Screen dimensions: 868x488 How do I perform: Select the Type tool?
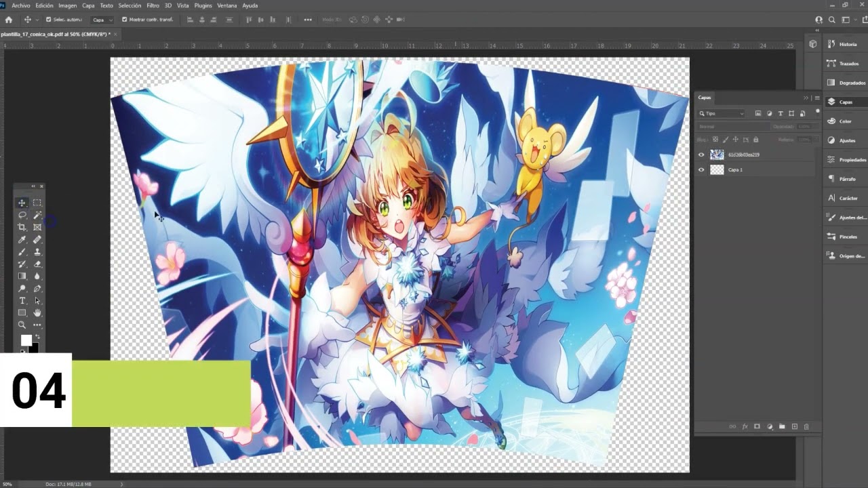pyautogui.click(x=22, y=301)
